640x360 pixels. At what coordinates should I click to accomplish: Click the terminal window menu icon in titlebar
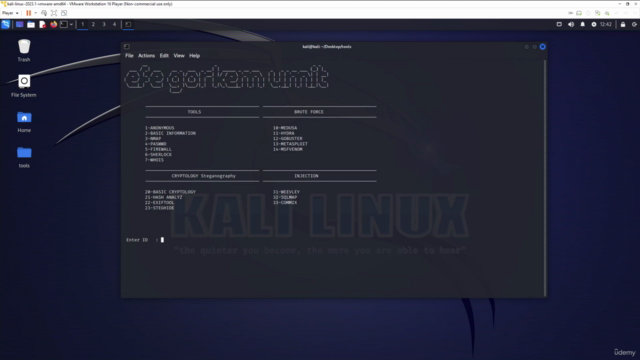coord(127,47)
